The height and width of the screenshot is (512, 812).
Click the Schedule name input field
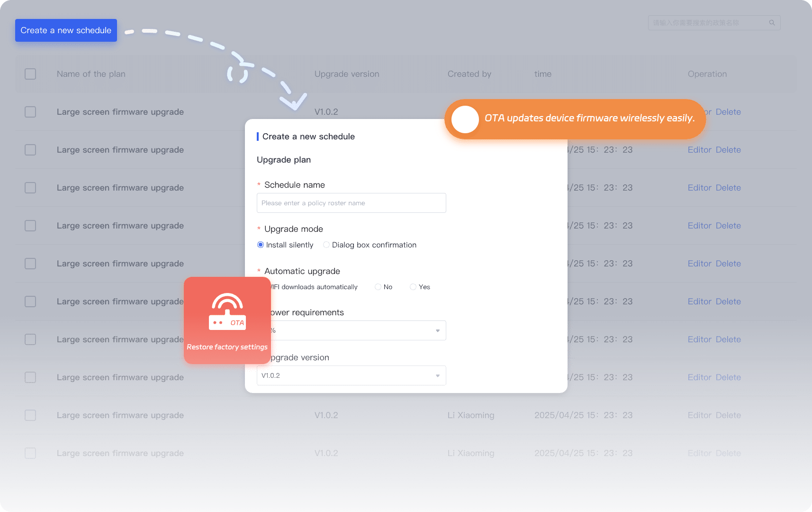point(351,203)
